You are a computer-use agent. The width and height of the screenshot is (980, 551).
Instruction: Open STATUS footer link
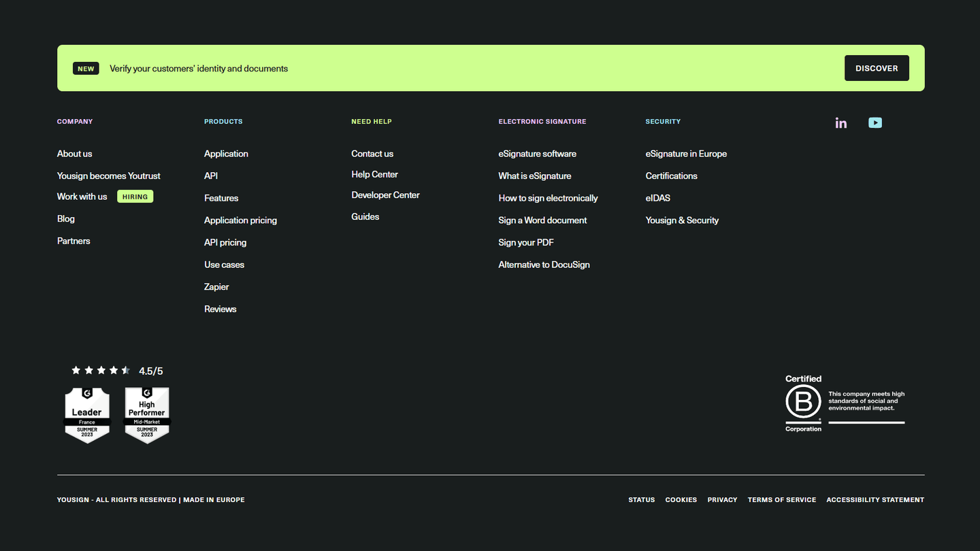pyautogui.click(x=642, y=500)
